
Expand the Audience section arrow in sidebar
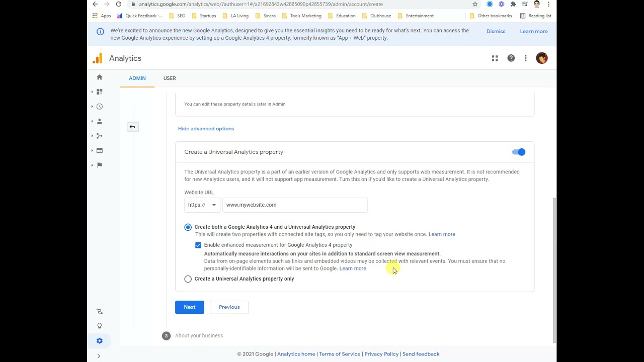[92, 121]
